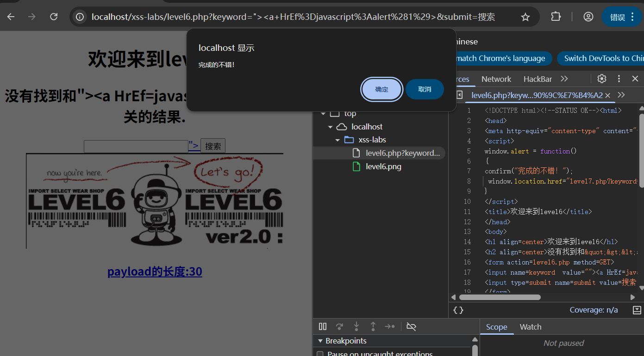The width and height of the screenshot is (644, 356).
Task: Collapse the Breakpoints section
Action: pos(319,341)
